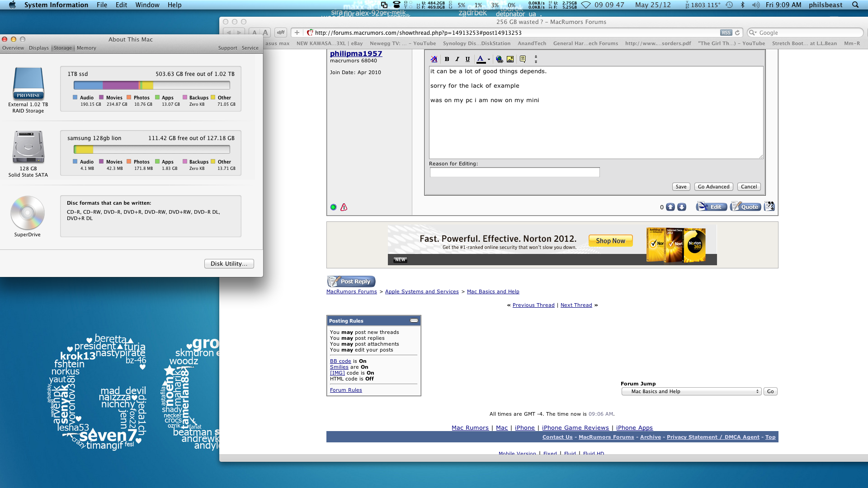Open philipma1957 user profile link

(356, 53)
